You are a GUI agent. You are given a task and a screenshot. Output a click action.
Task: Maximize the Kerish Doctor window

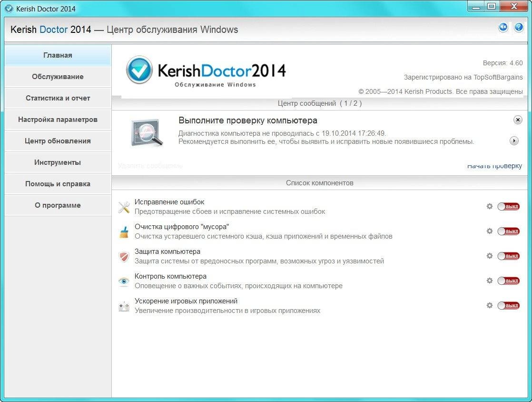coord(491,7)
